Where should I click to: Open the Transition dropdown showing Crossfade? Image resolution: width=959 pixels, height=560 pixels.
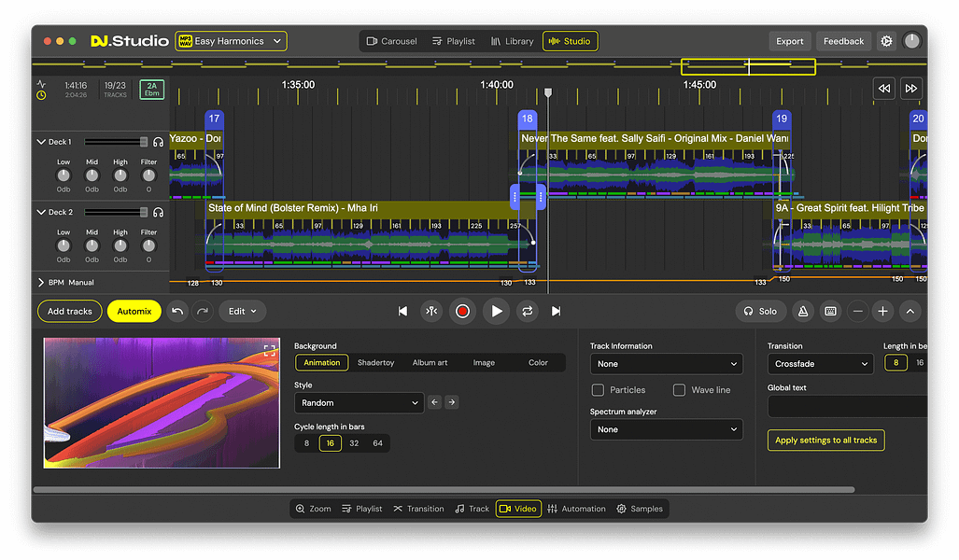(x=820, y=364)
